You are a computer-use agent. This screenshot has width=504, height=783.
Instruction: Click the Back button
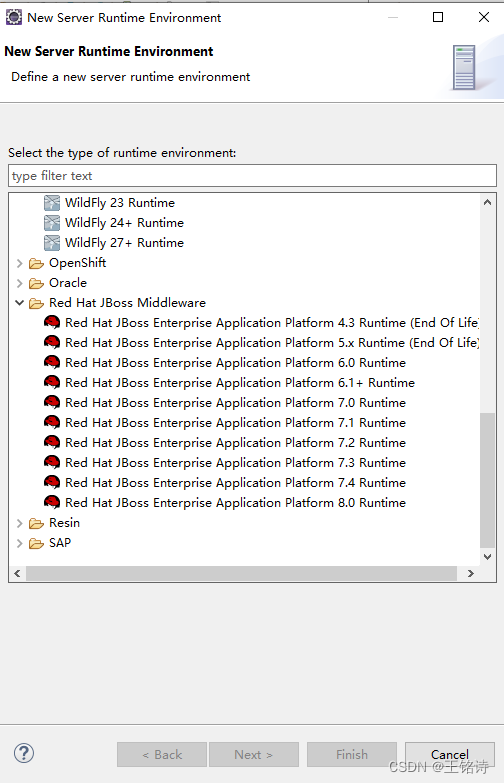point(162,755)
